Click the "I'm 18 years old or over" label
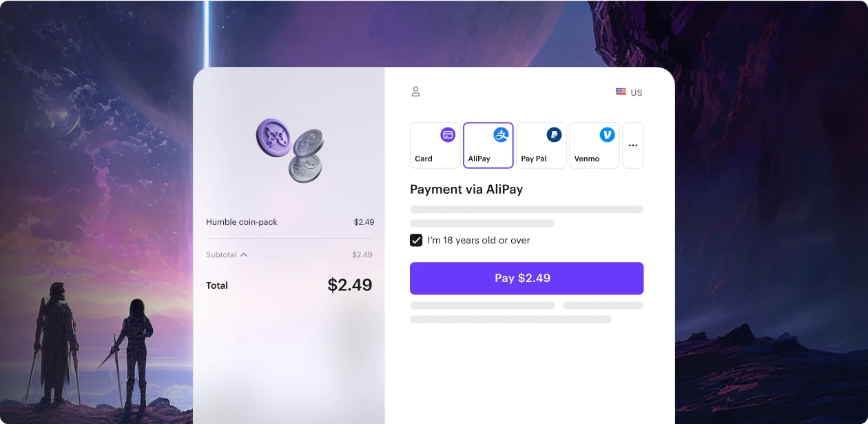The width and height of the screenshot is (868, 424). (x=479, y=241)
